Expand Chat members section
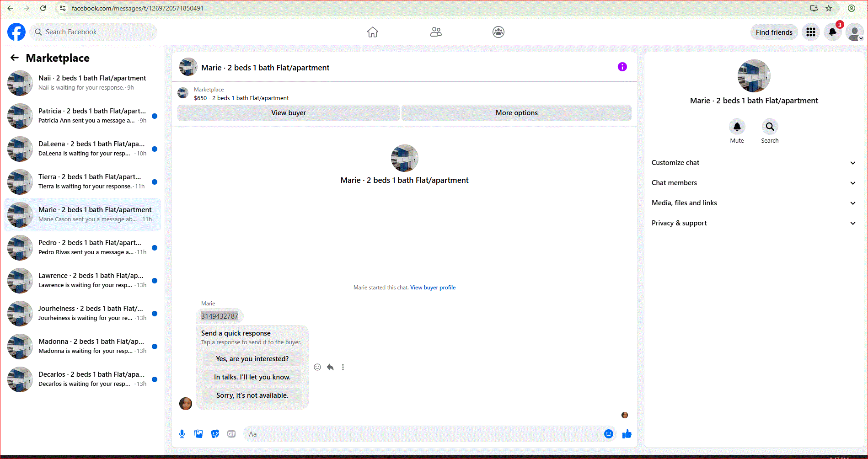 [754, 183]
